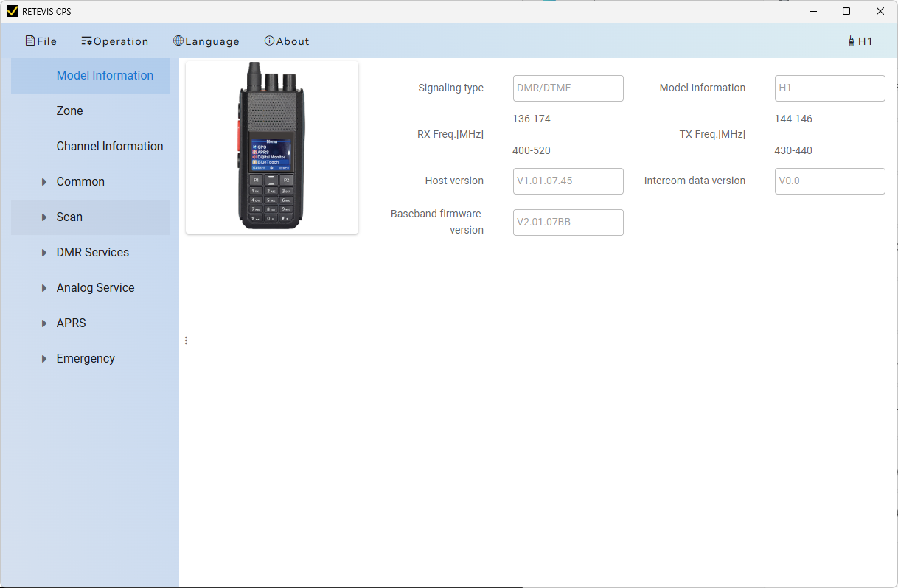This screenshot has height=588, width=898.
Task: Click the vertical dots panel splitter handle
Action: [x=186, y=340]
